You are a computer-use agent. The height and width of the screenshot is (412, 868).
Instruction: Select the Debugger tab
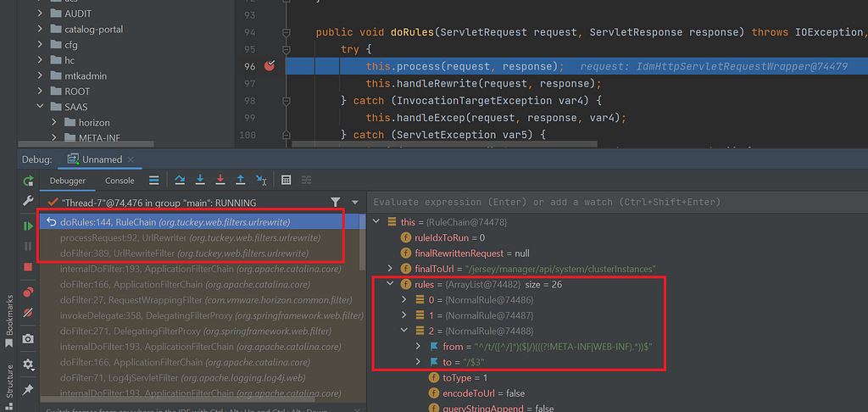point(68,181)
